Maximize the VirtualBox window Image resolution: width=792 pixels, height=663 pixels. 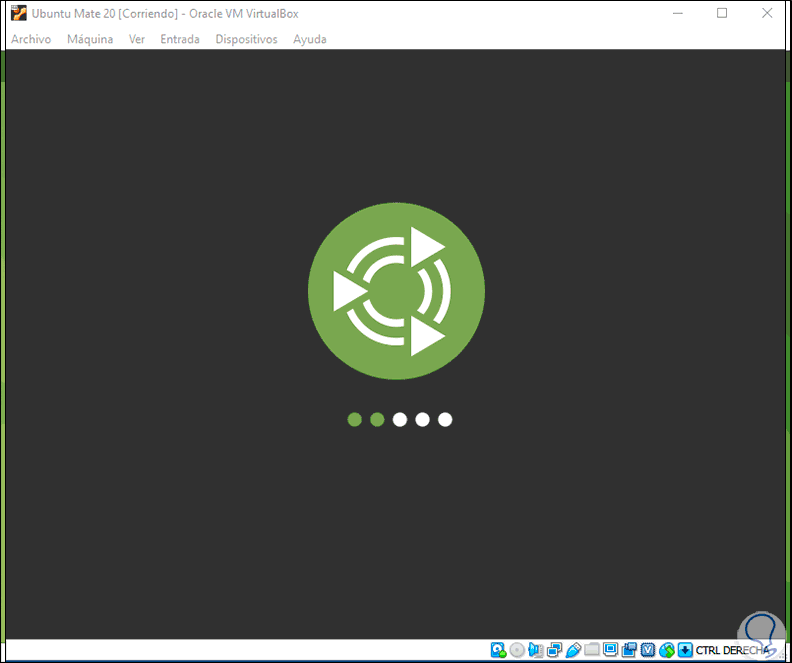[x=722, y=14]
